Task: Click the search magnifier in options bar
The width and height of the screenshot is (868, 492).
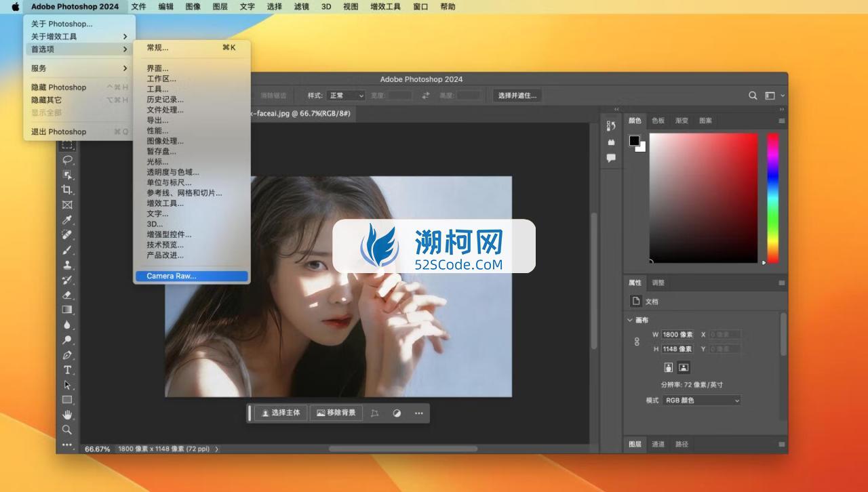Action: click(753, 96)
